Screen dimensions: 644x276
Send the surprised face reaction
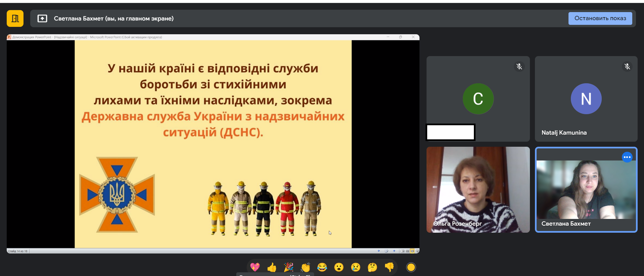click(339, 267)
